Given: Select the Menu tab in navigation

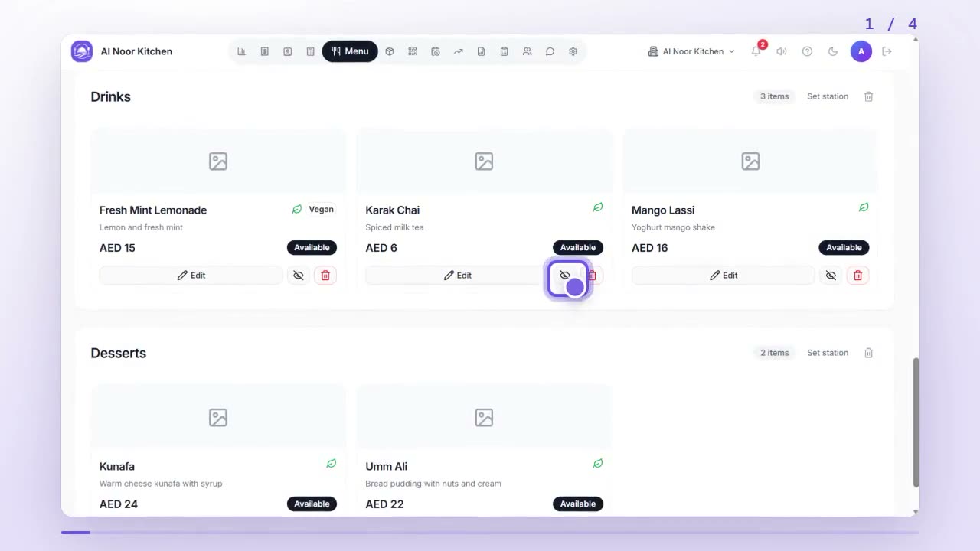Looking at the screenshot, I should [350, 51].
